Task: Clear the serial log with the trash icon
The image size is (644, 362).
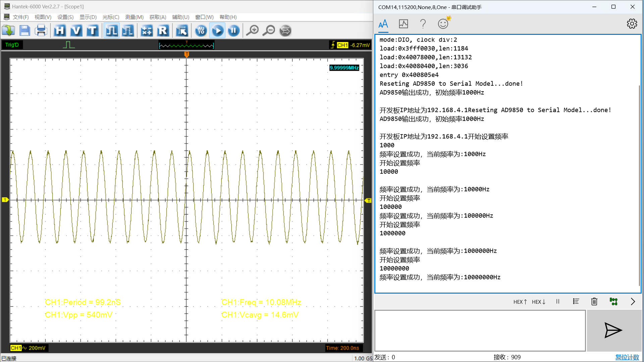Action: click(x=594, y=302)
